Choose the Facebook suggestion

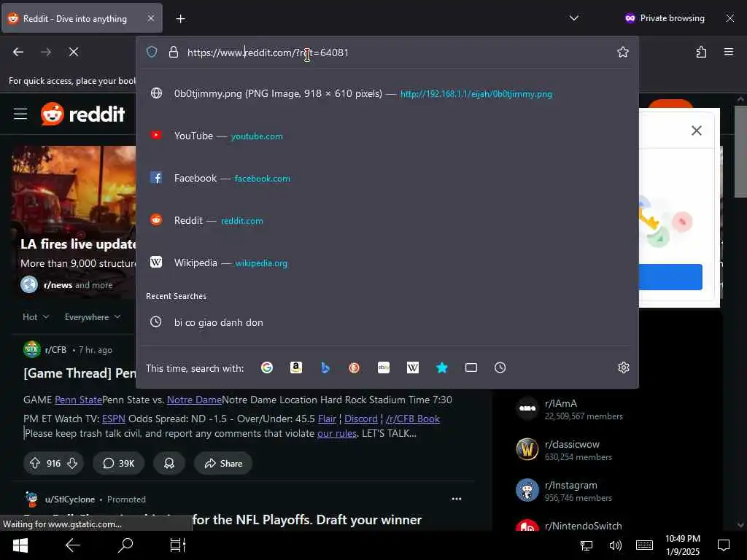coord(387,178)
